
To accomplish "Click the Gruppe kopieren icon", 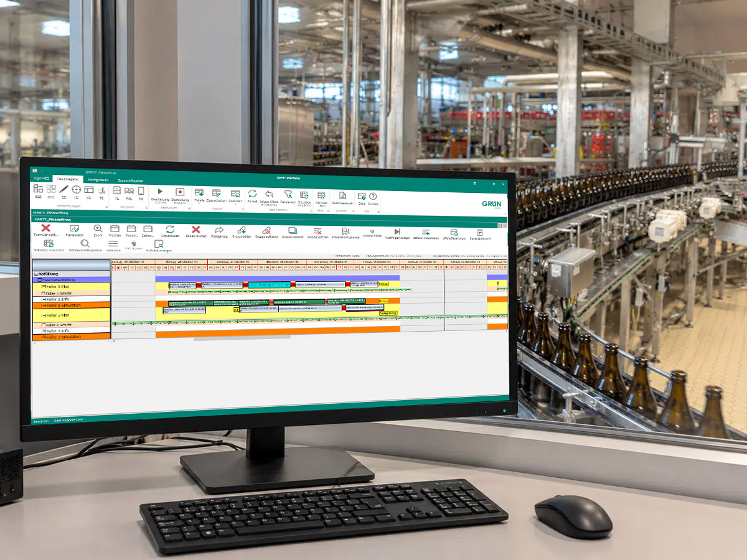I will point(293,230).
